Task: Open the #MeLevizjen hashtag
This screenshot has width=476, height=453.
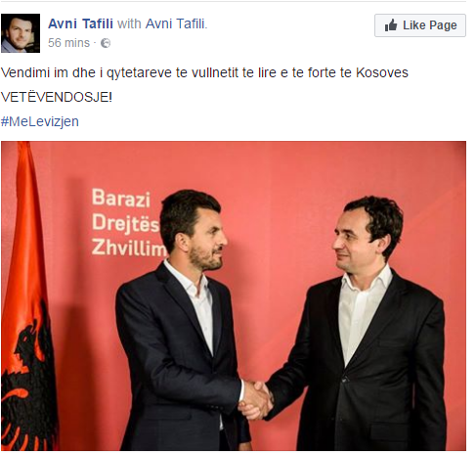Action: pyautogui.click(x=40, y=121)
